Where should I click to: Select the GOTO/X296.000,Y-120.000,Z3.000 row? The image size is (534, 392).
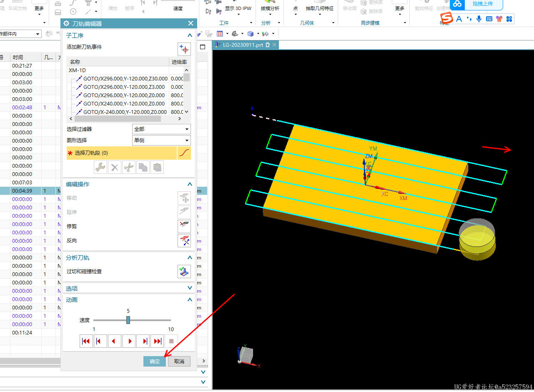pyautogui.click(x=125, y=87)
